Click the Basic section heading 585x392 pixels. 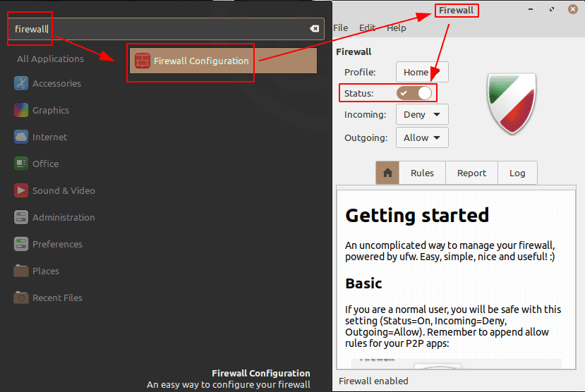363,283
